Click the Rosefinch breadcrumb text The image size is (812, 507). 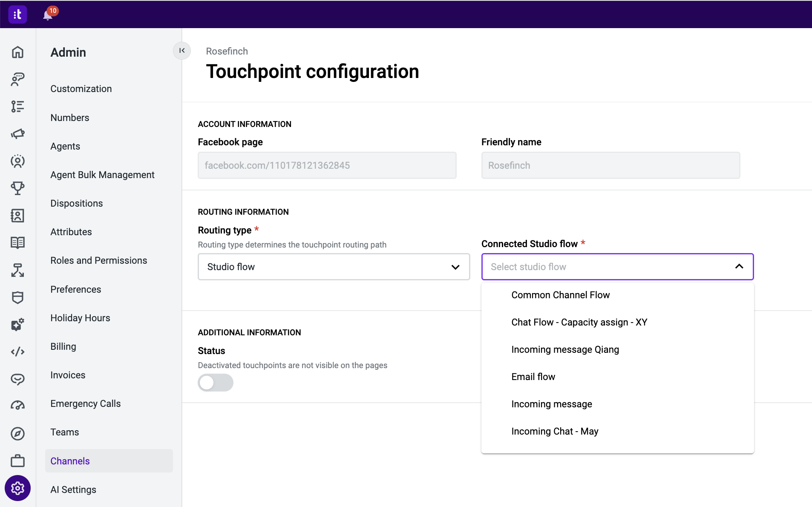[227, 51]
